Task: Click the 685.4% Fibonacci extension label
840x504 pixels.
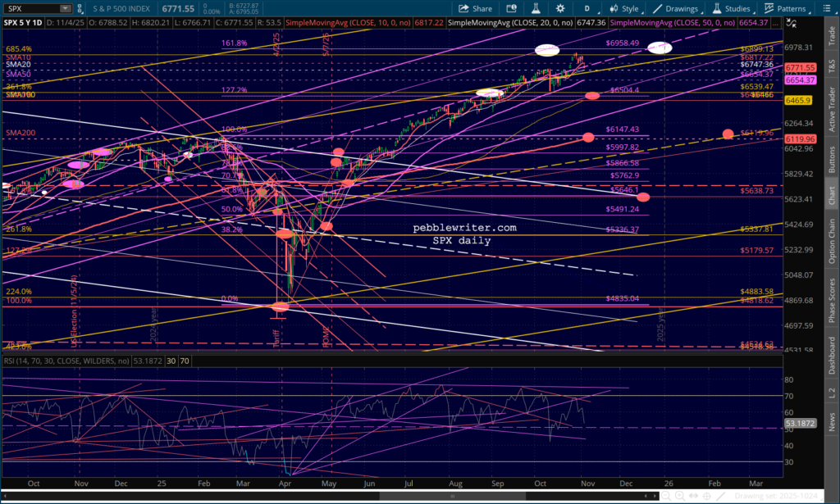Action: pyautogui.click(x=19, y=48)
